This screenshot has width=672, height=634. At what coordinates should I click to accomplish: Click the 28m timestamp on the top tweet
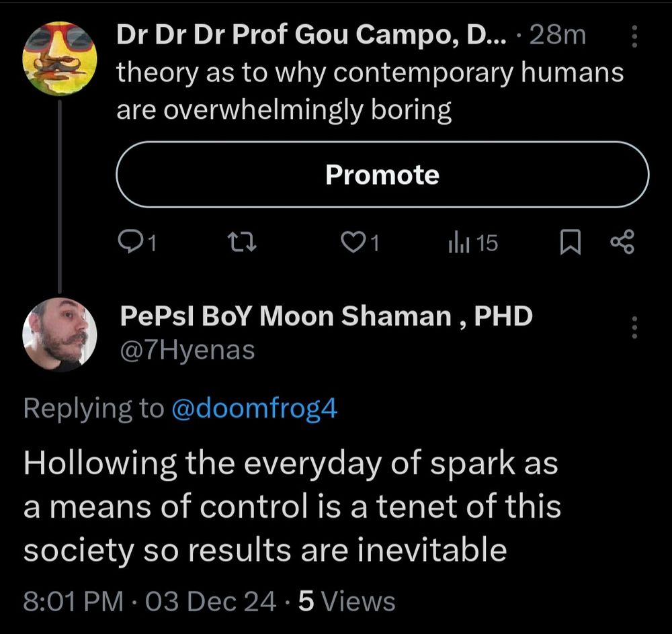[558, 36]
